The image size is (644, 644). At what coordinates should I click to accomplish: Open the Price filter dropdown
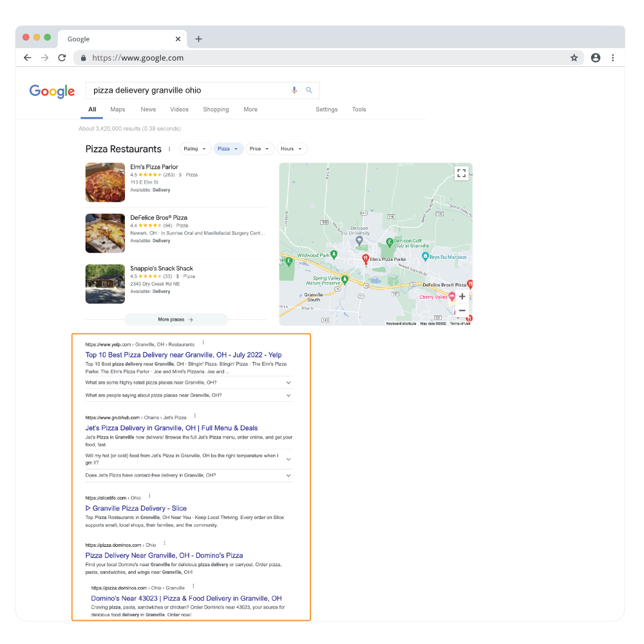pos(260,149)
